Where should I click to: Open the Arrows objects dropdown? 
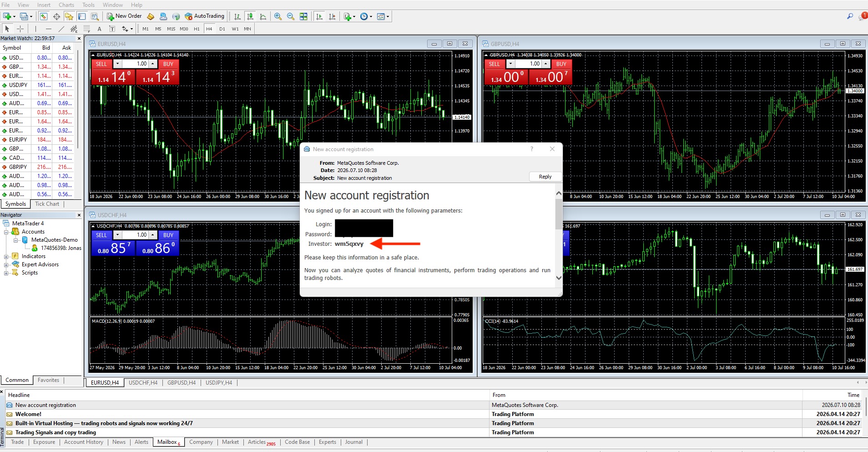[x=131, y=29]
